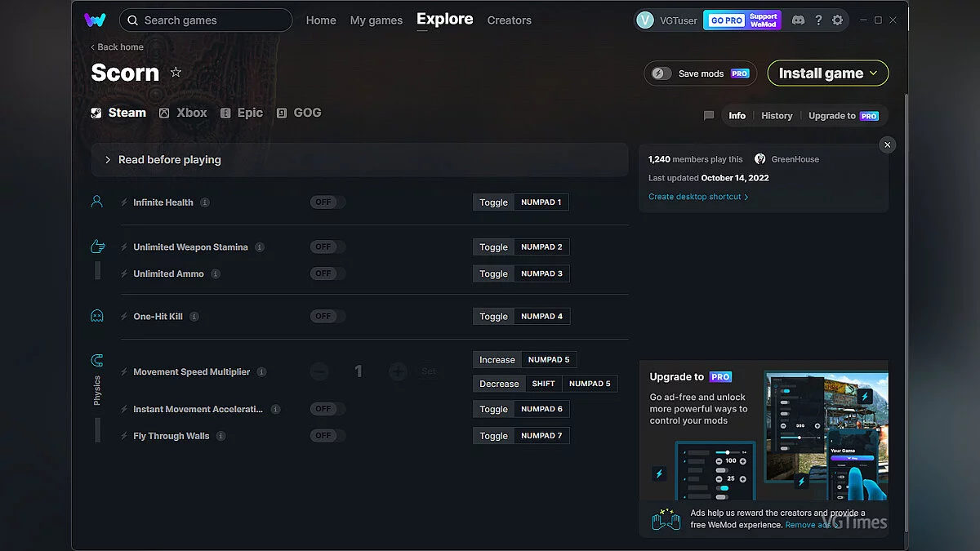Click the help question mark icon
The image size is (980, 551).
pos(818,20)
